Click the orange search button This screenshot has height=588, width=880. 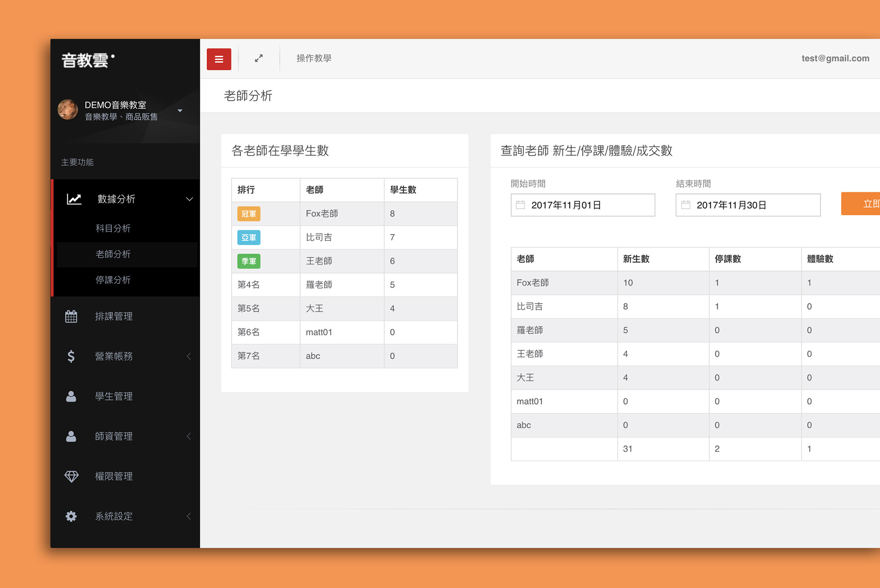tap(862, 204)
